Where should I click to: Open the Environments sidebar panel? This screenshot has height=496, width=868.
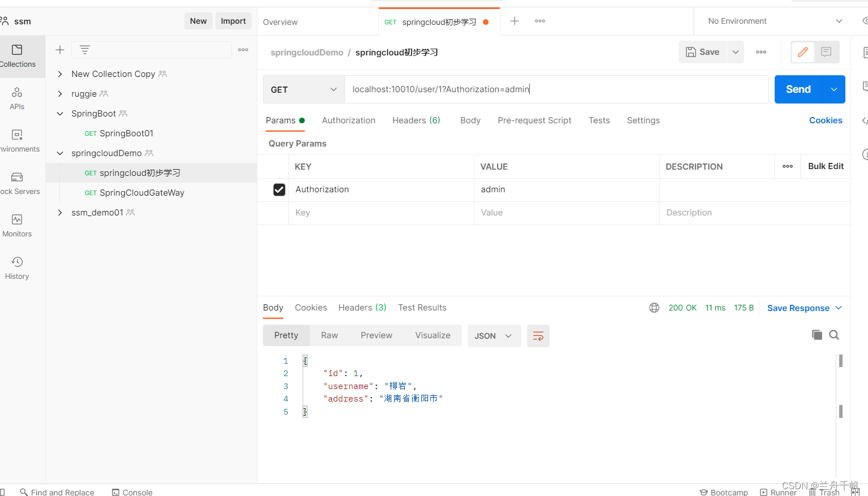(17, 141)
